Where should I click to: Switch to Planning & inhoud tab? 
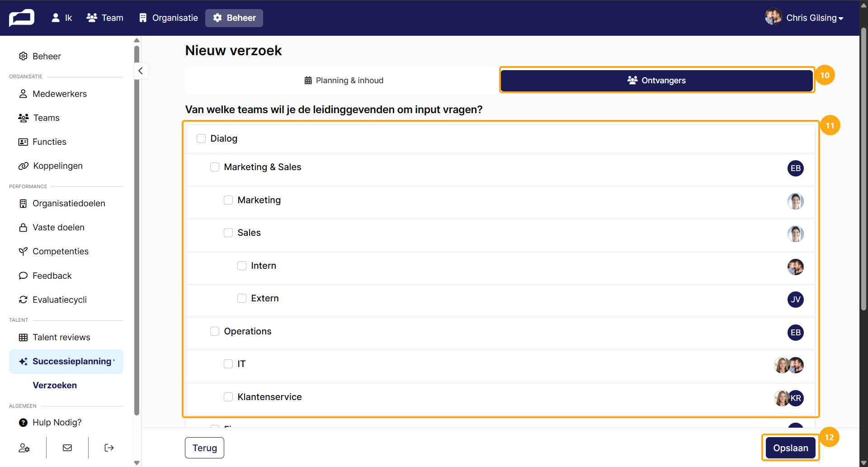coord(344,80)
